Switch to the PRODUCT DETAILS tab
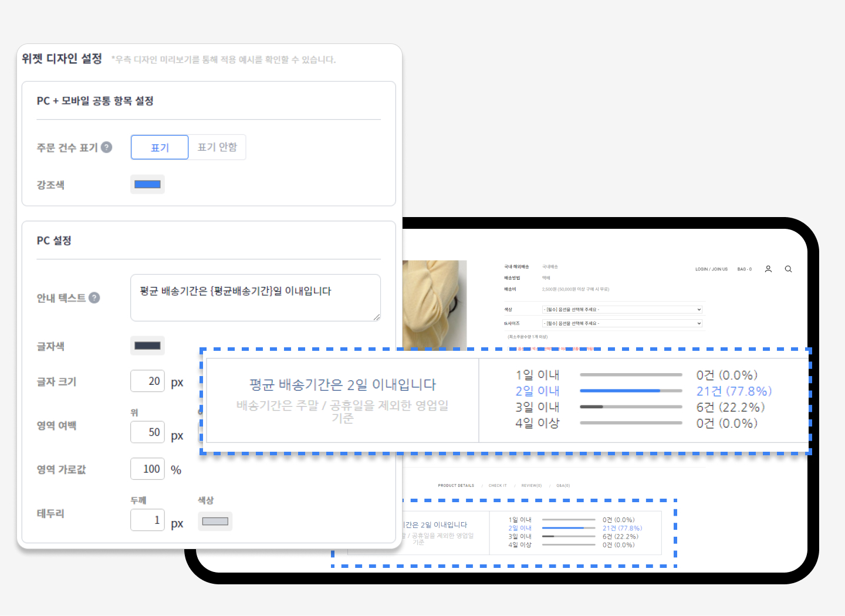 [456, 486]
